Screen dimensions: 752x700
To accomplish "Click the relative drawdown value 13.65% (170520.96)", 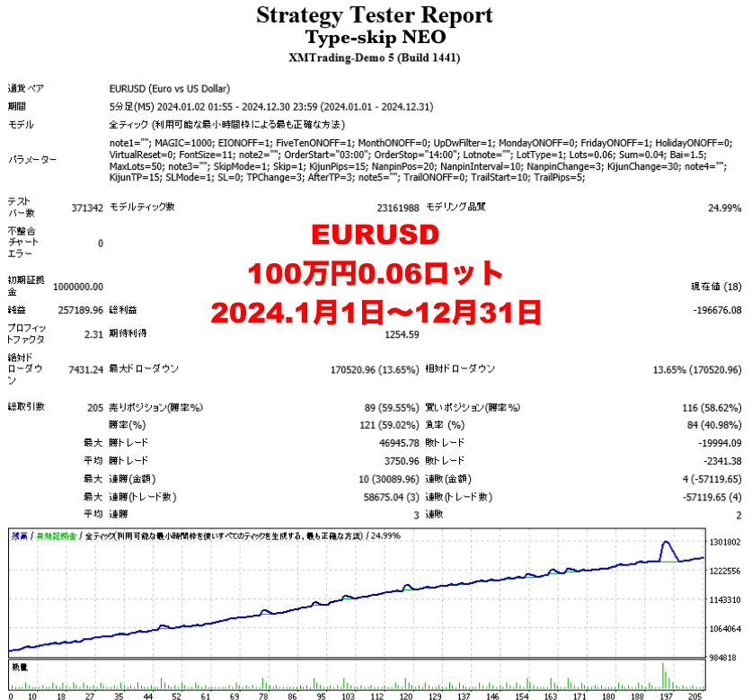I will point(696,369).
